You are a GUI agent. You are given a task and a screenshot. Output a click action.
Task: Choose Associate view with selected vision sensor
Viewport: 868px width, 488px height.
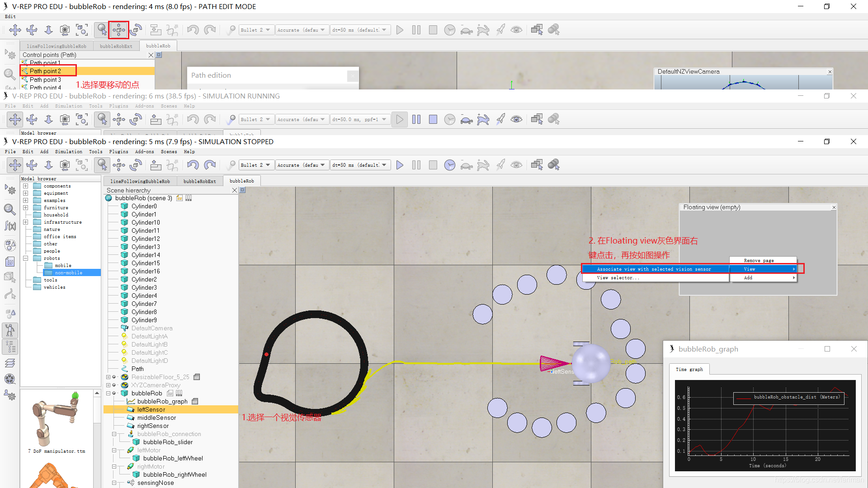(654, 269)
